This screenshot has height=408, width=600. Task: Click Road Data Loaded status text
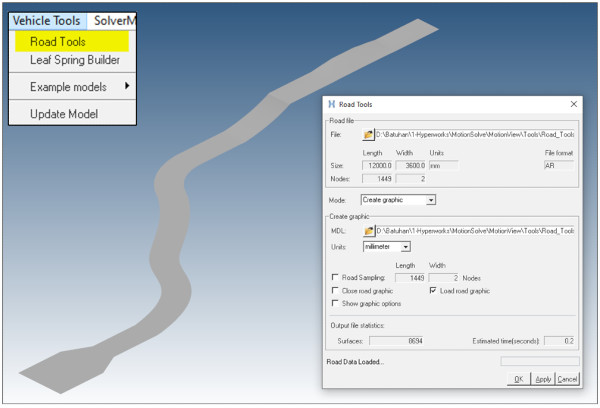point(355,362)
